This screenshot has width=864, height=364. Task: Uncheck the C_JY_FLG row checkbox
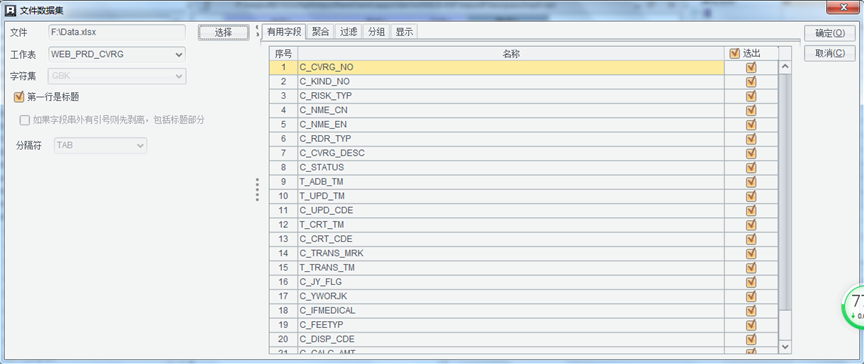pyautogui.click(x=751, y=282)
